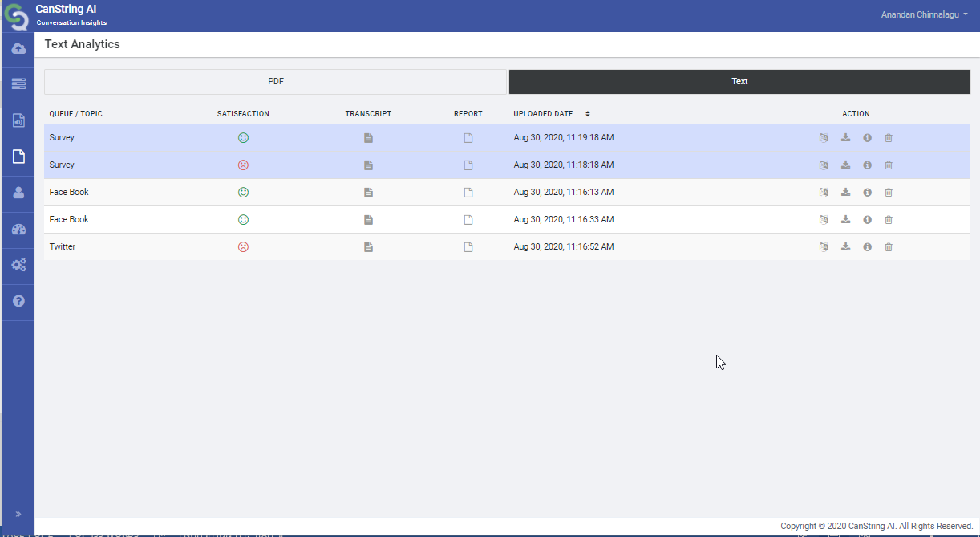Translate the Survey entry uploaded at 11:18:18
This screenshot has height=537, width=980.
coord(824,165)
